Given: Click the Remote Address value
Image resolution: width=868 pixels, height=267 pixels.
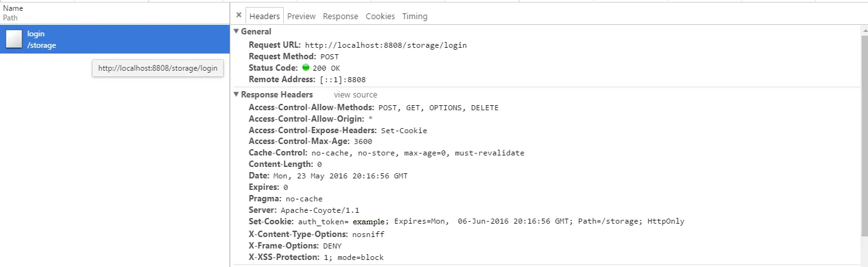Looking at the screenshot, I should [342, 80].
